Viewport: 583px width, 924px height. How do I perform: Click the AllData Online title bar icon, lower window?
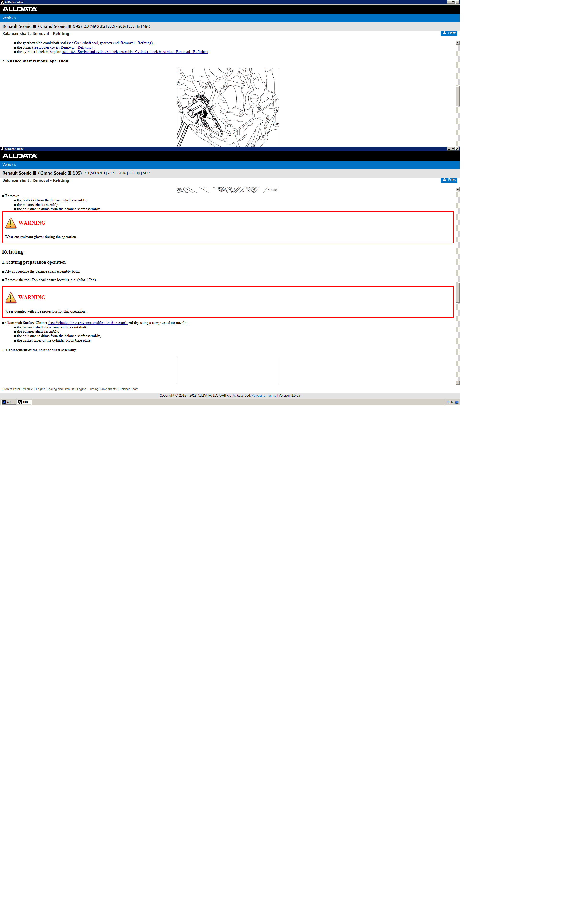(2, 149)
